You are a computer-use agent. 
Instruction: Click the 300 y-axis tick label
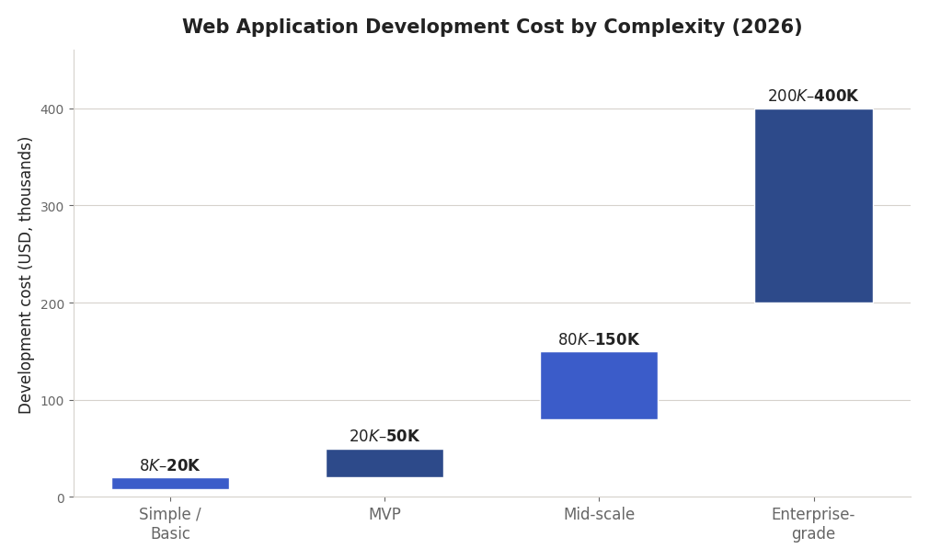pyautogui.click(x=52, y=207)
